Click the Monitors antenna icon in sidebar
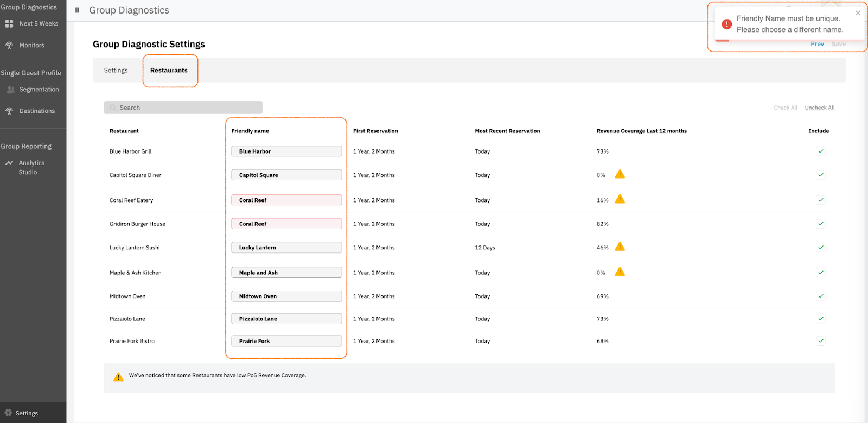The image size is (868, 423). [9, 46]
